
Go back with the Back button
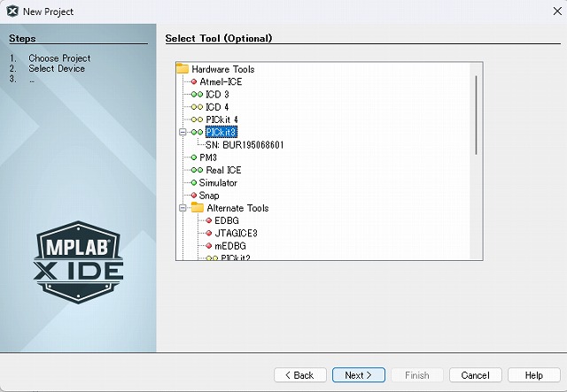300,375
